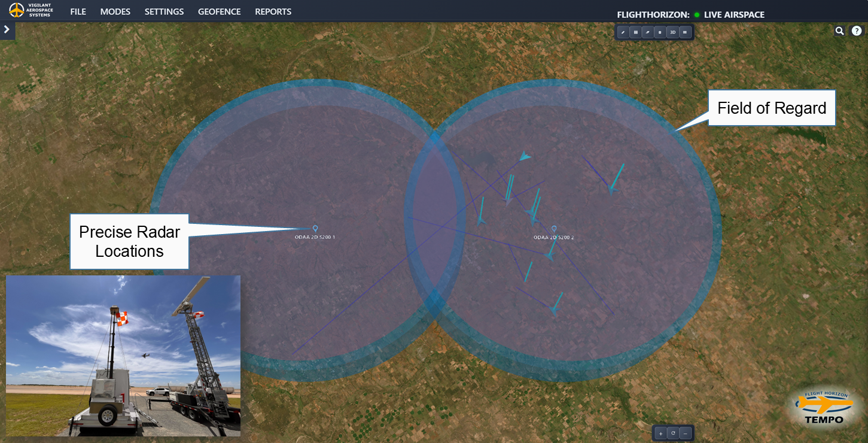Zoom in with the plus button

(x=661, y=433)
